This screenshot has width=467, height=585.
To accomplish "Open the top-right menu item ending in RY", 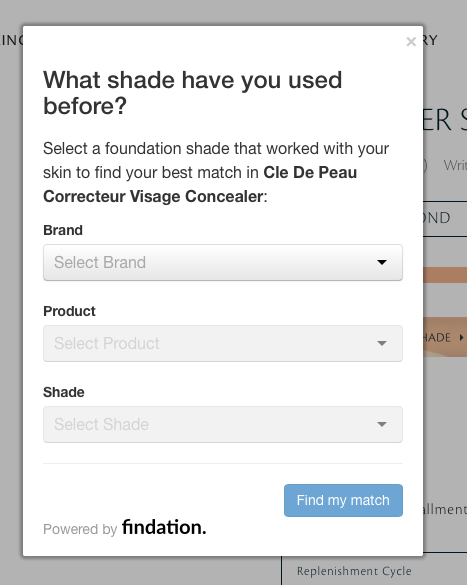I will 430,40.
